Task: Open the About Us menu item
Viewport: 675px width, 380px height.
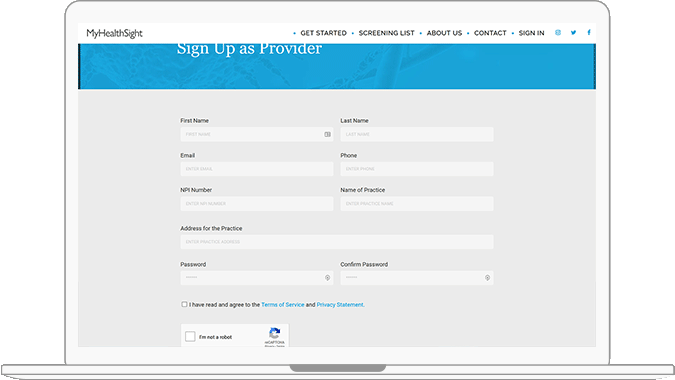Action: (444, 33)
